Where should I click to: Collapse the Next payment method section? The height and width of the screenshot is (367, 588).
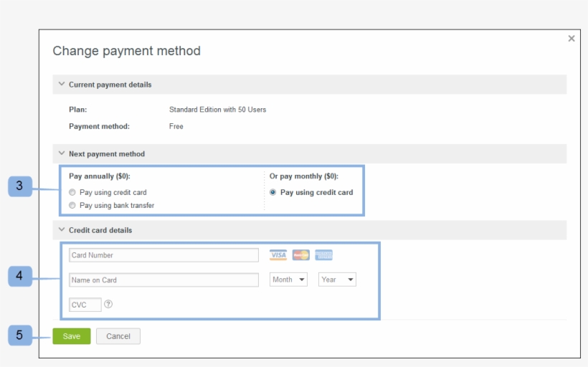click(x=62, y=153)
